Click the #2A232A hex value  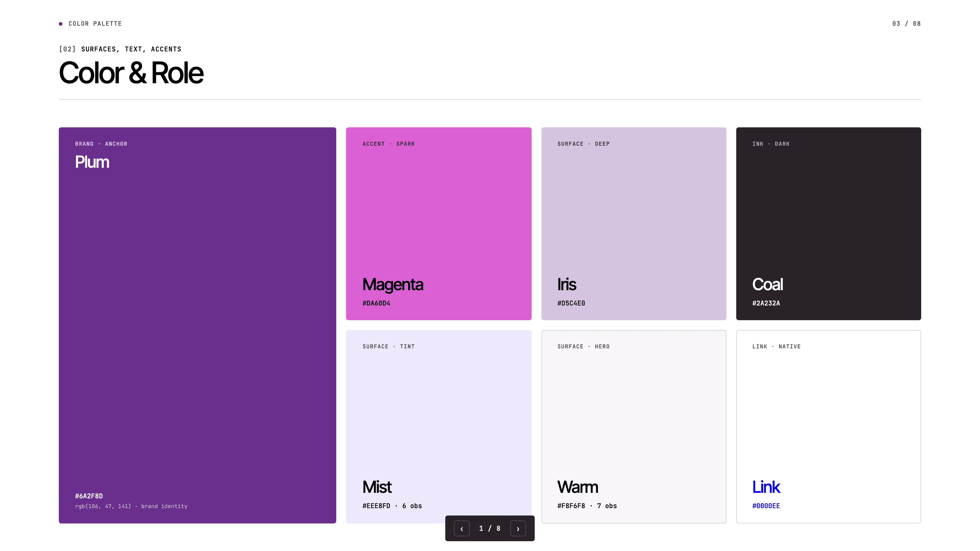point(766,303)
